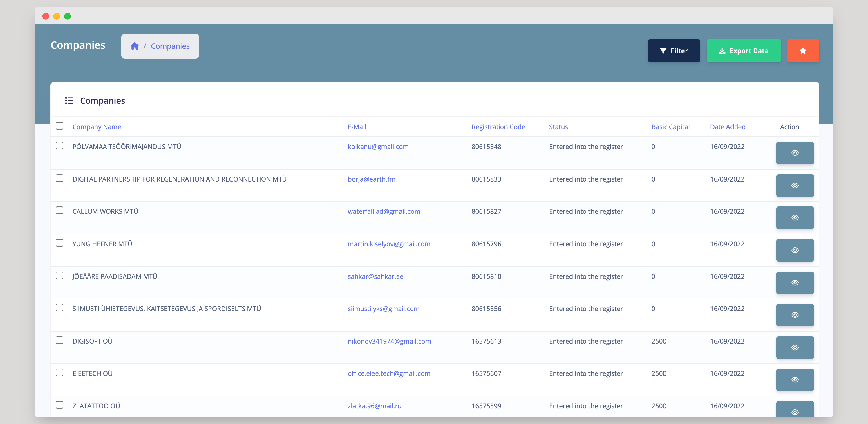Sort by Company Name column

(97, 127)
